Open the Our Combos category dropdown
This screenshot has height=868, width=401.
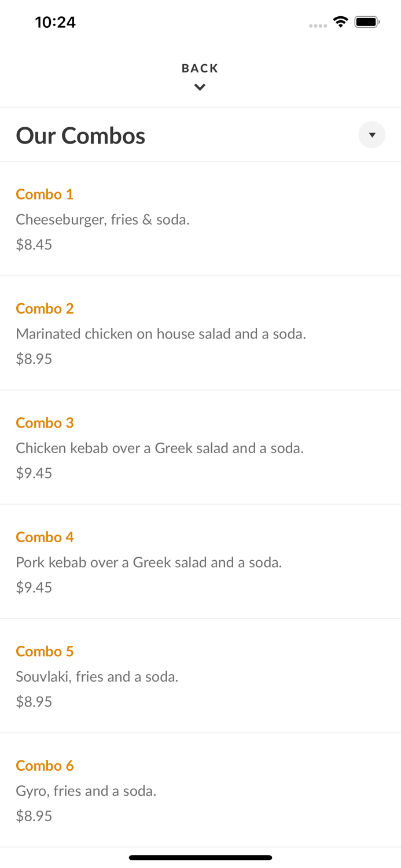(371, 135)
